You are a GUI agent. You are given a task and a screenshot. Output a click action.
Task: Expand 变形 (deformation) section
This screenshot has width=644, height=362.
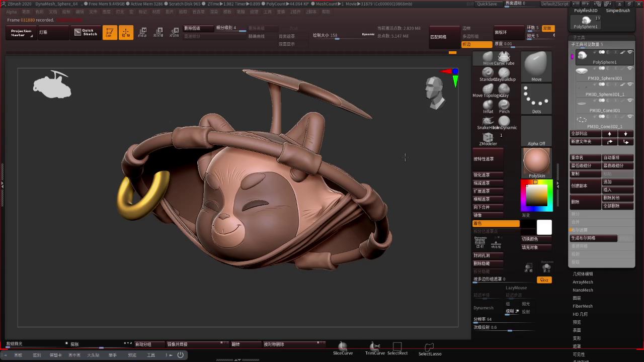tap(577, 338)
